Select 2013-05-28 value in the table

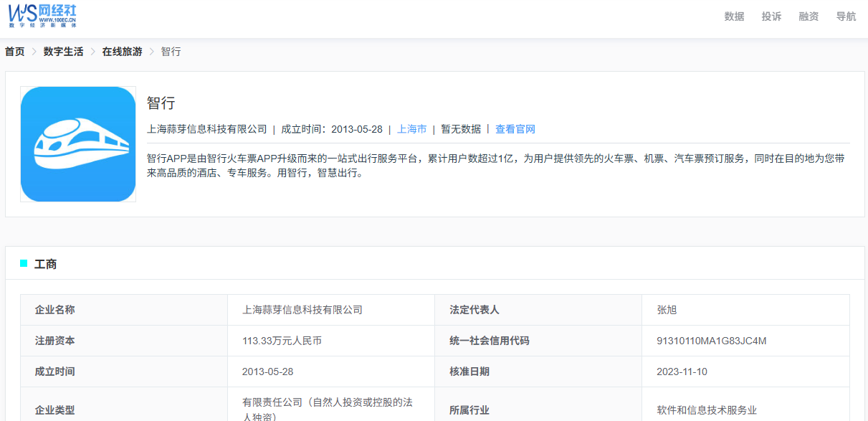268,372
